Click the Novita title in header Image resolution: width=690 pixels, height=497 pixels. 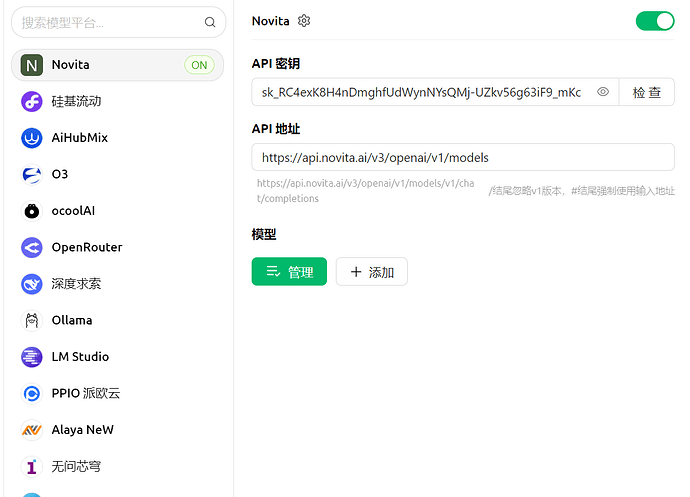pos(271,21)
